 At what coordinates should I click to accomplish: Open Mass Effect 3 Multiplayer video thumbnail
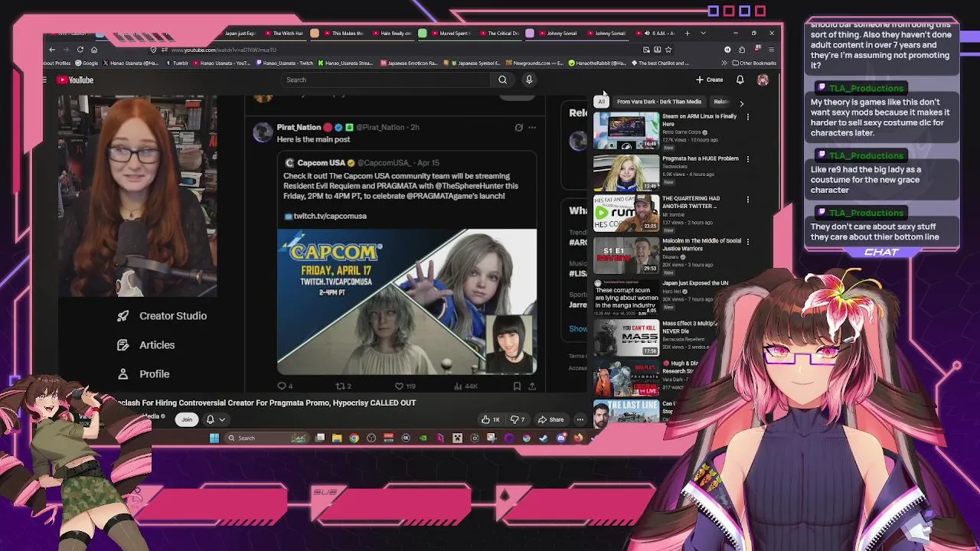pos(626,337)
